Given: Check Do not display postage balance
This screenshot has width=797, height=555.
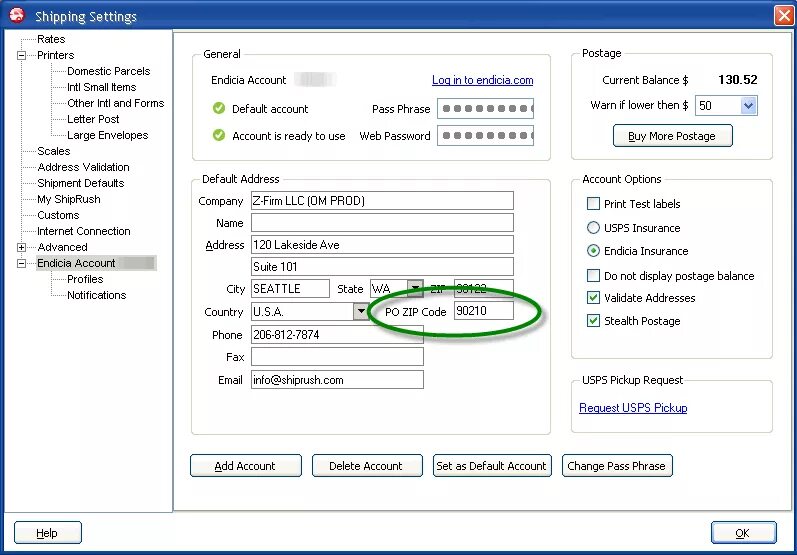Looking at the screenshot, I should coord(593,275).
